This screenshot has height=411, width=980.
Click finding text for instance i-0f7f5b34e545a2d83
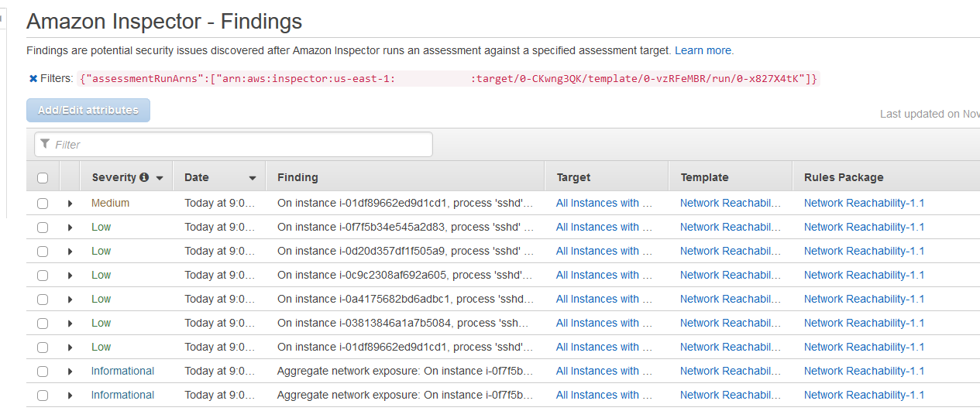tap(405, 227)
